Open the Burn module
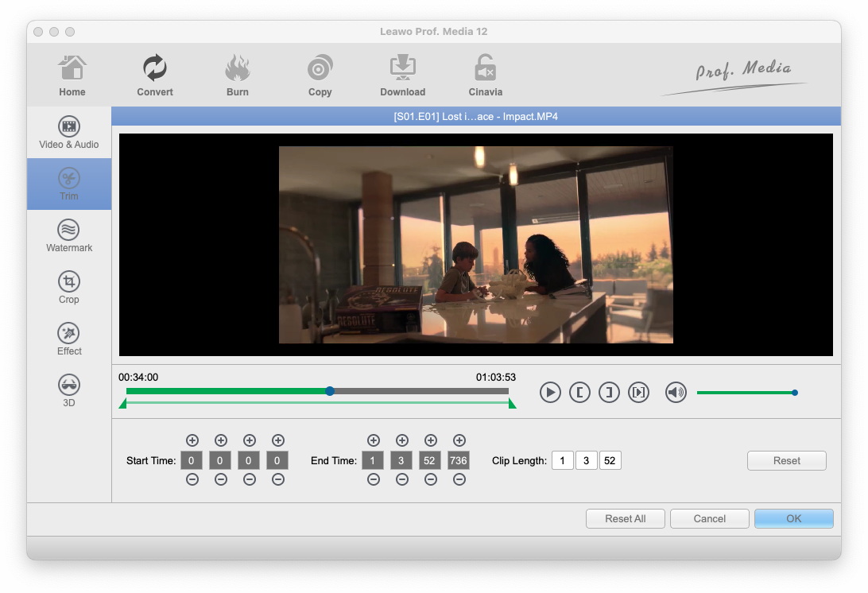Image resolution: width=868 pixels, height=593 pixels. tap(237, 76)
